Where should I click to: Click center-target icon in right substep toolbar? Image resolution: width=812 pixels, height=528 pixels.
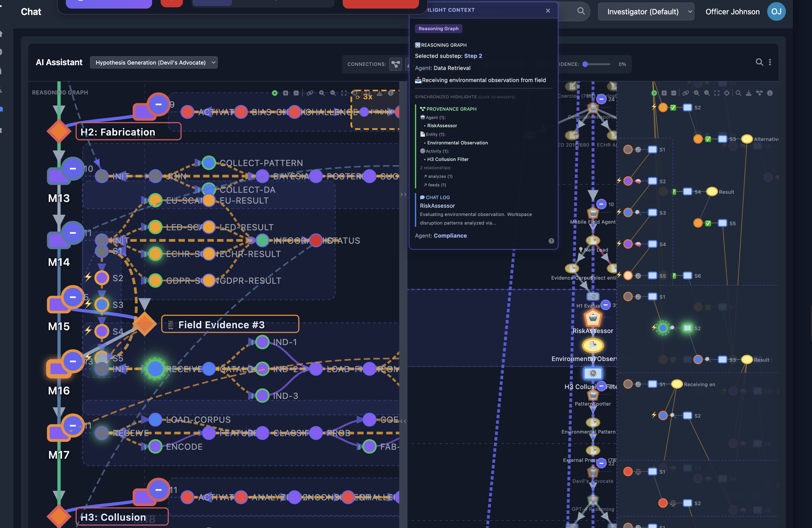point(727,93)
